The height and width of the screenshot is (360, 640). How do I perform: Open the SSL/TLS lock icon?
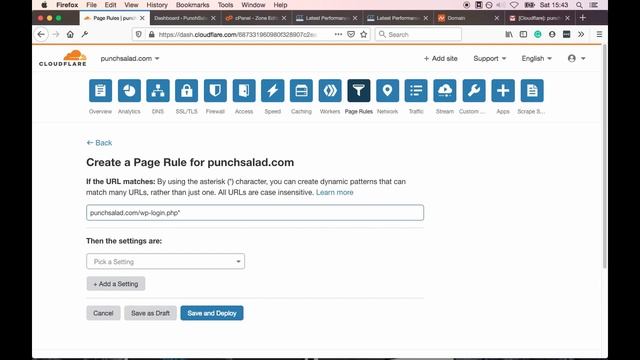pos(187,91)
